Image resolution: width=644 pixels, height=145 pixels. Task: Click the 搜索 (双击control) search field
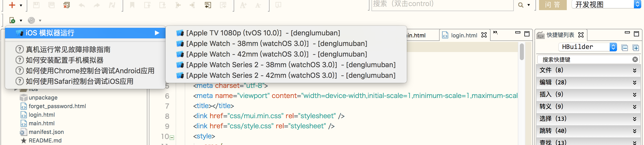(x=442, y=4)
